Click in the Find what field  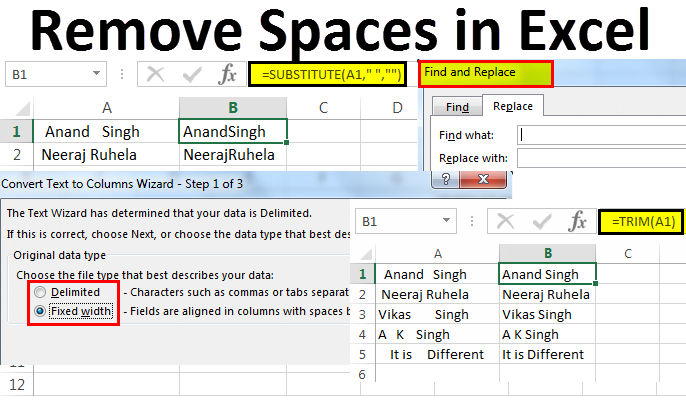602,135
